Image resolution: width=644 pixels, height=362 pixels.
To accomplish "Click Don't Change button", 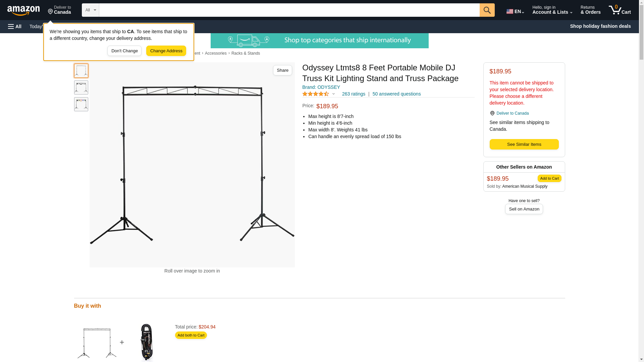I will click(x=124, y=51).
